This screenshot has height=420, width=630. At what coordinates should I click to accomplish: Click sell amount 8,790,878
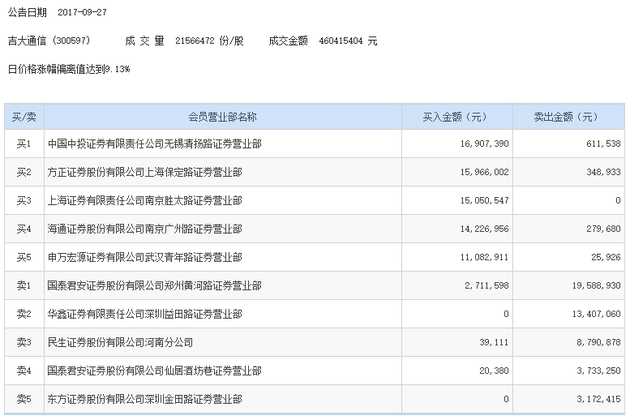pyautogui.click(x=599, y=343)
